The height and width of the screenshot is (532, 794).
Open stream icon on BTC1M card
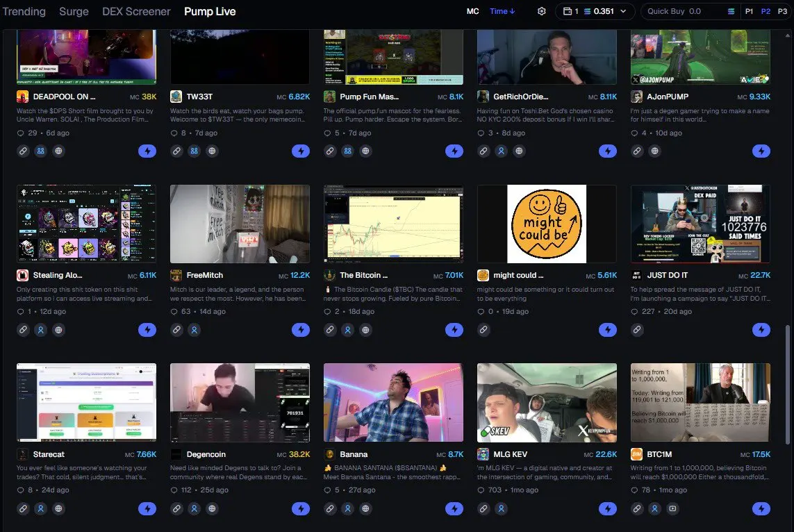tap(672, 508)
